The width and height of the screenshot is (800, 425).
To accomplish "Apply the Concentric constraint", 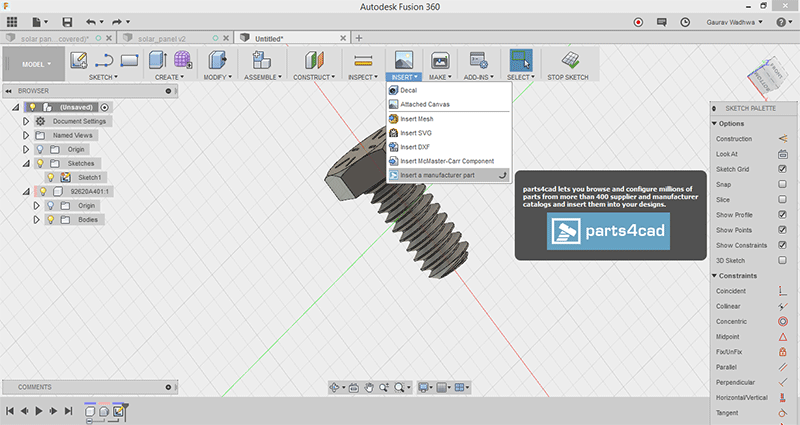I will pyautogui.click(x=783, y=321).
